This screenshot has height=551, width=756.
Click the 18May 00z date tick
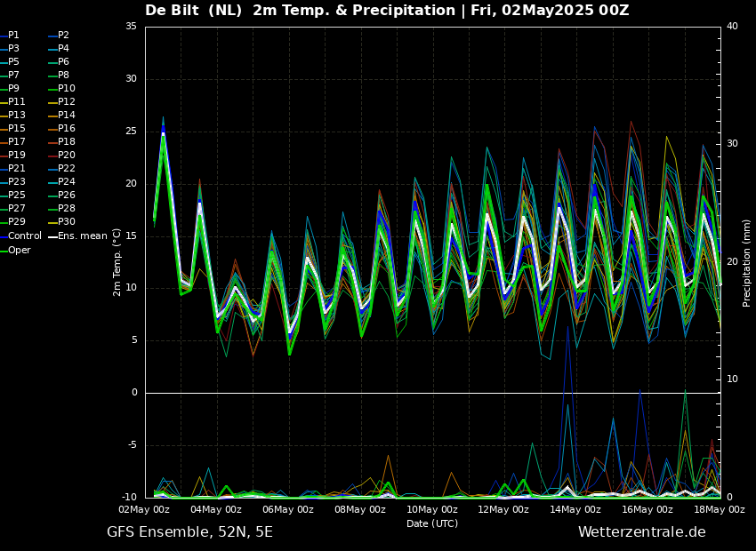(719, 509)
